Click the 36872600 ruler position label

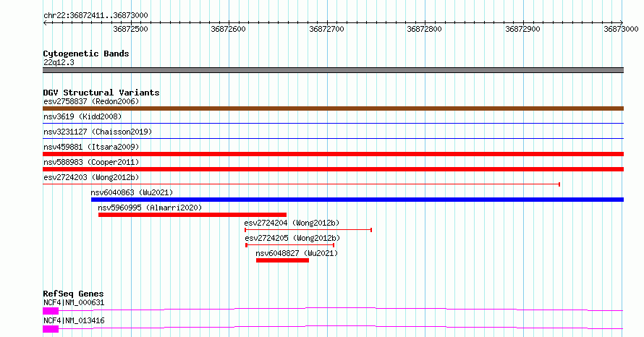click(229, 29)
